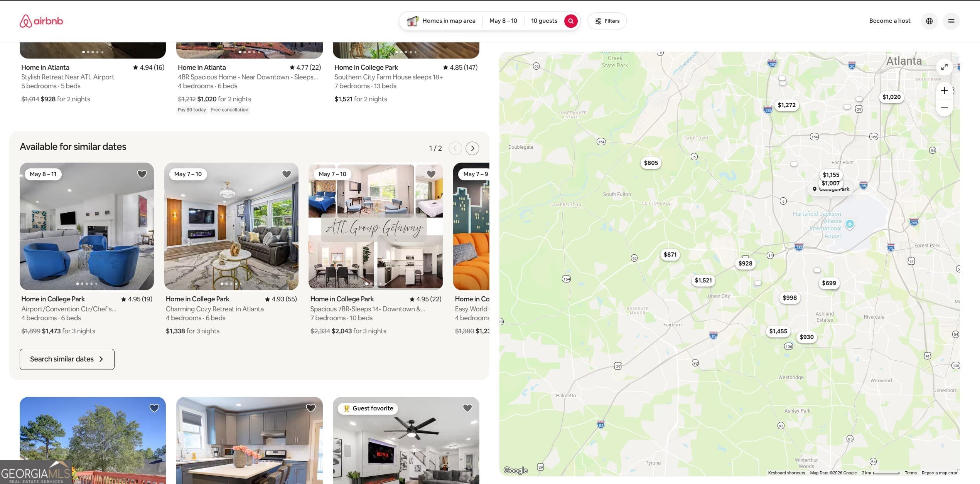Heart the Guest favorite listing

(467, 408)
